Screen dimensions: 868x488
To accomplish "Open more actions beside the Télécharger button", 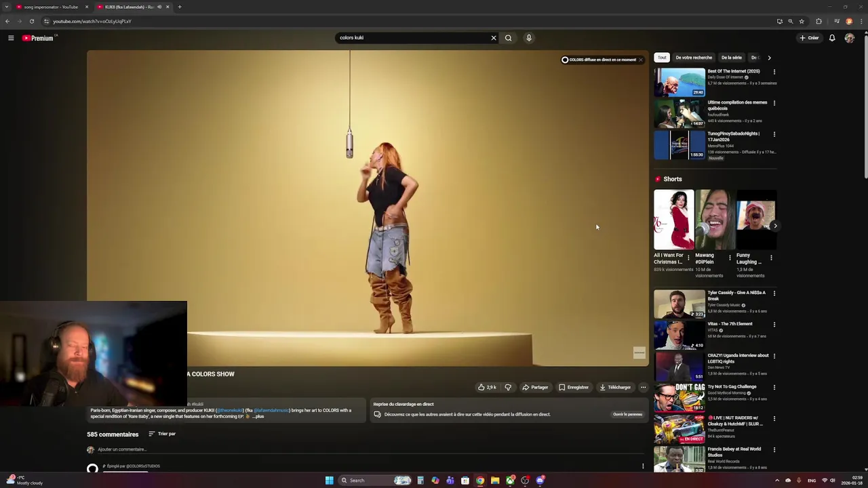I will click(644, 387).
